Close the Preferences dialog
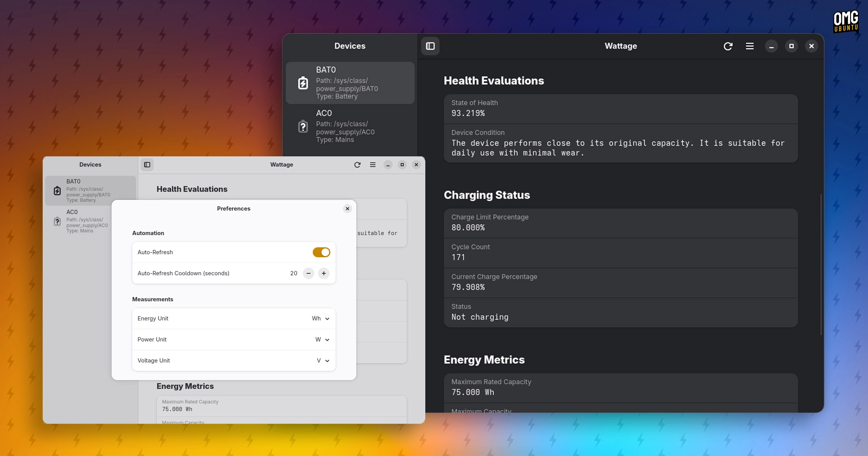This screenshot has height=456, width=868. point(347,208)
